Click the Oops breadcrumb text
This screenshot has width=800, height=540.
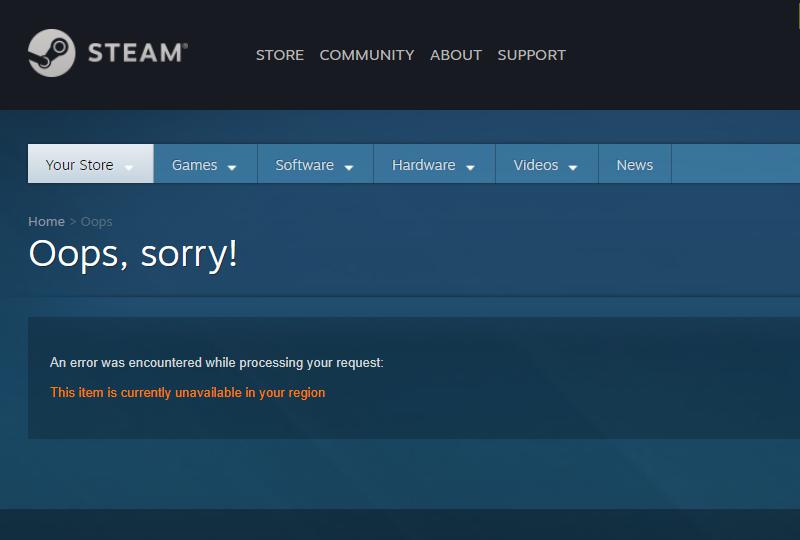pyautogui.click(x=96, y=222)
